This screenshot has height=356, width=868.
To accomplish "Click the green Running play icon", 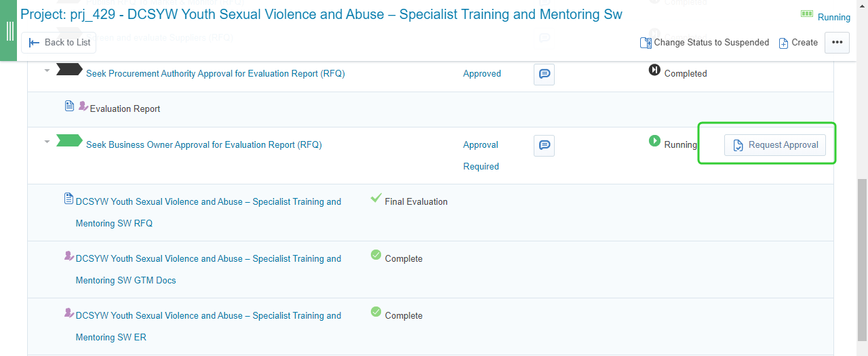I will click(x=654, y=141).
